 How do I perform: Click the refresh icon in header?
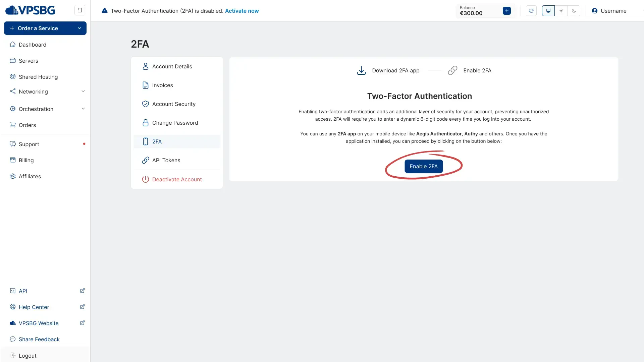click(531, 11)
